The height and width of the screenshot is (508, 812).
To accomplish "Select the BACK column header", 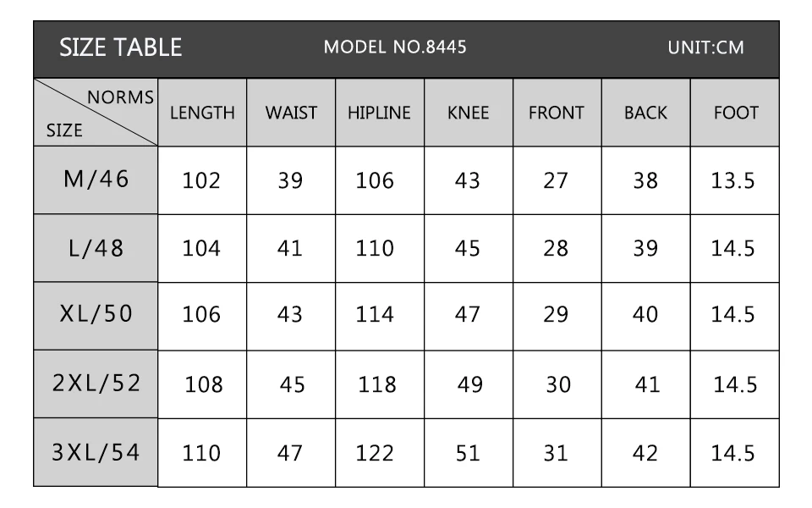I will click(x=645, y=113).
